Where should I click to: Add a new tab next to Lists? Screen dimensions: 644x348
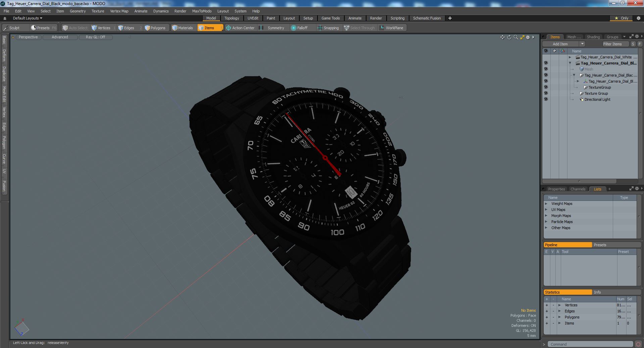(609, 189)
